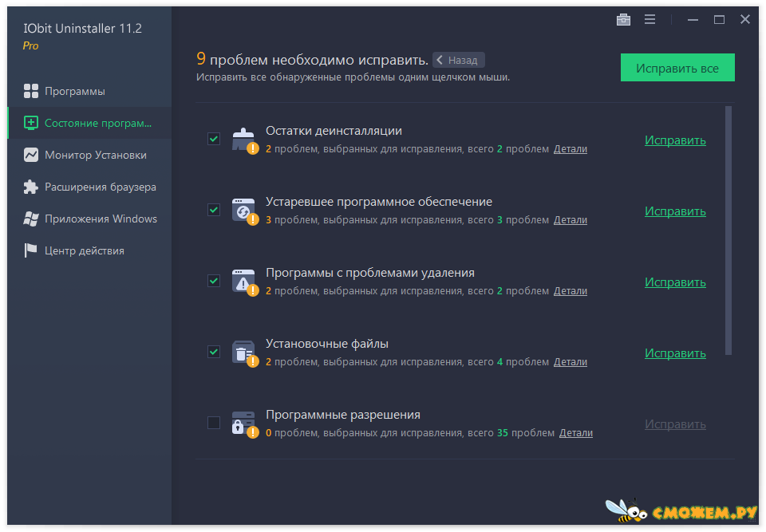Image resolution: width=766 pixels, height=532 pixels.
Task: Click the Остатки деинсталляции broom icon
Action: pos(244,140)
